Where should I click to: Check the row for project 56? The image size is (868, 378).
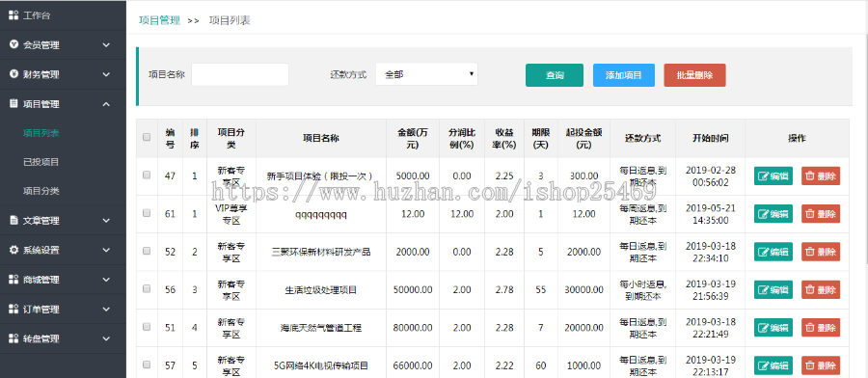click(x=147, y=288)
